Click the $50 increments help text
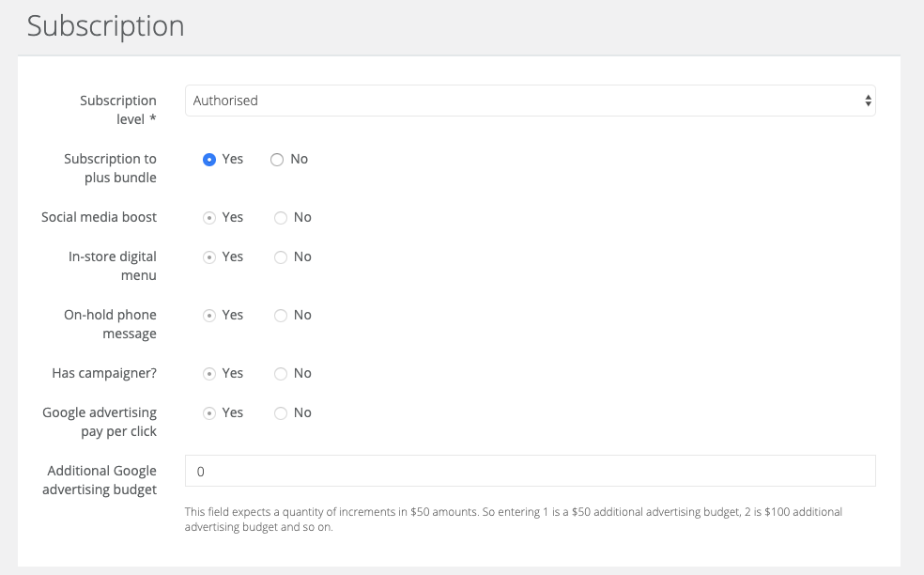 (x=513, y=520)
